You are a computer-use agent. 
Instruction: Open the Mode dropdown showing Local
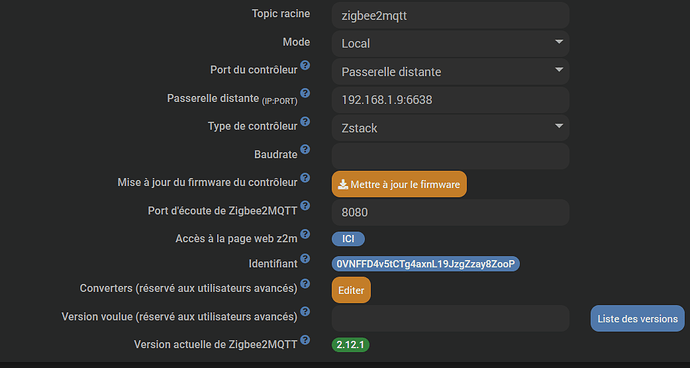450,44
